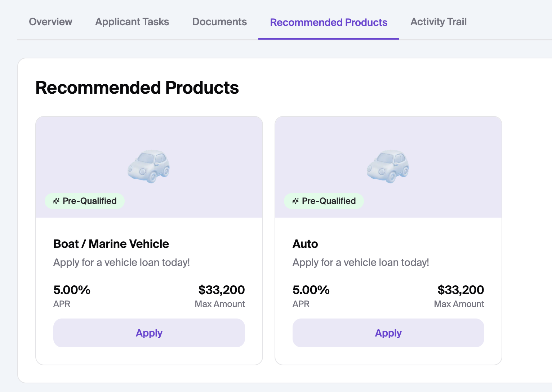Click the car icon on Boat / Marine Vehicle card
This screenshot has width=552, height=392.
point(149,166)
